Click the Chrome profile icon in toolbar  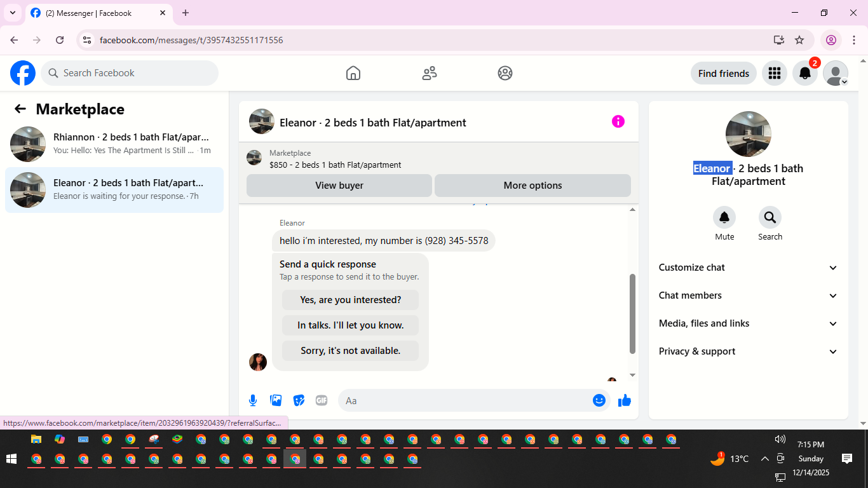(831, 40)
